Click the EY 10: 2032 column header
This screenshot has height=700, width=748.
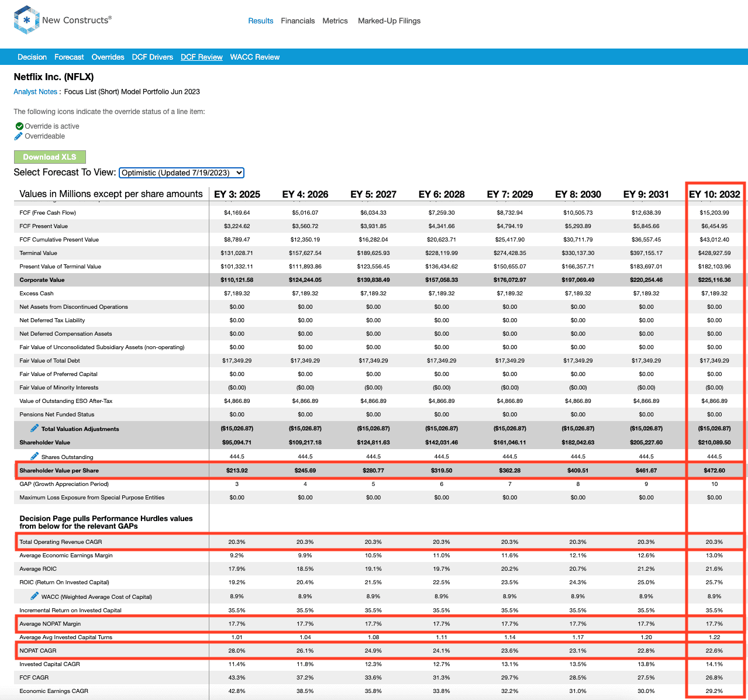(x=714, y=194)
